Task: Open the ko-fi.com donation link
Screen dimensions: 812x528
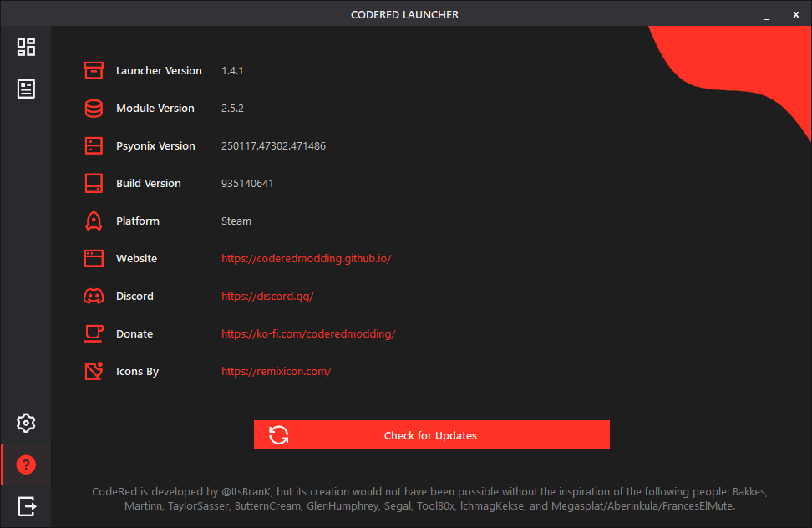Action: pyautogui.click(x=308, y=334)
